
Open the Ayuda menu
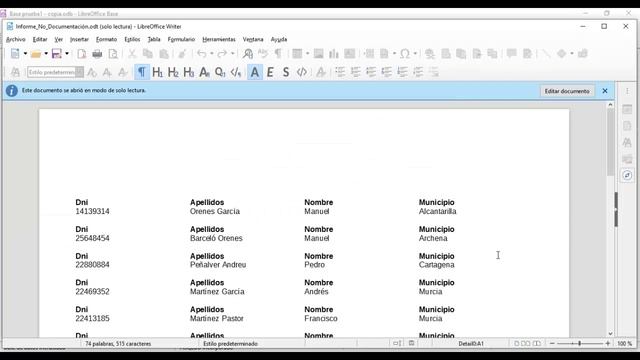click(279, 40)
